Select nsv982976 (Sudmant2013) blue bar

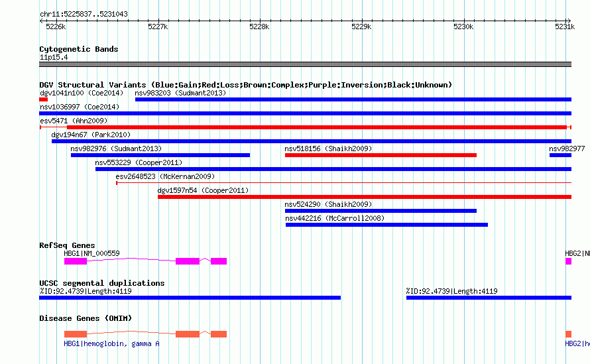point(160,155)
